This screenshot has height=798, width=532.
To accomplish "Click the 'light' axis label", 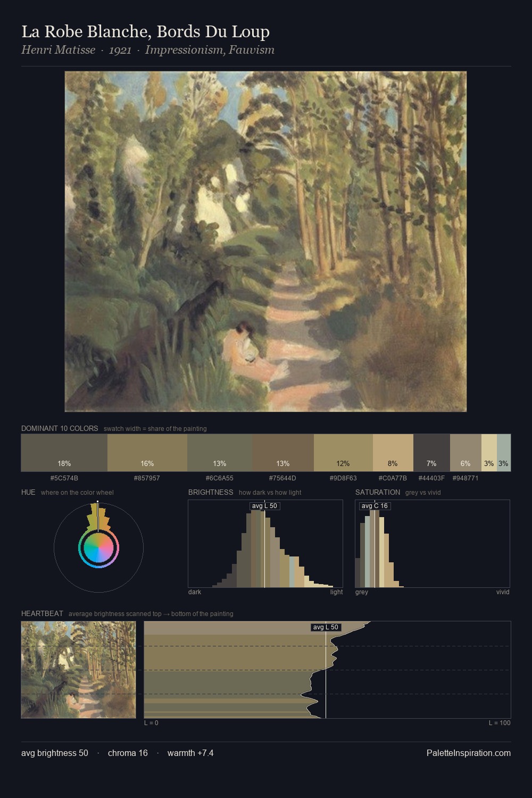I will (x=336, y=592).
